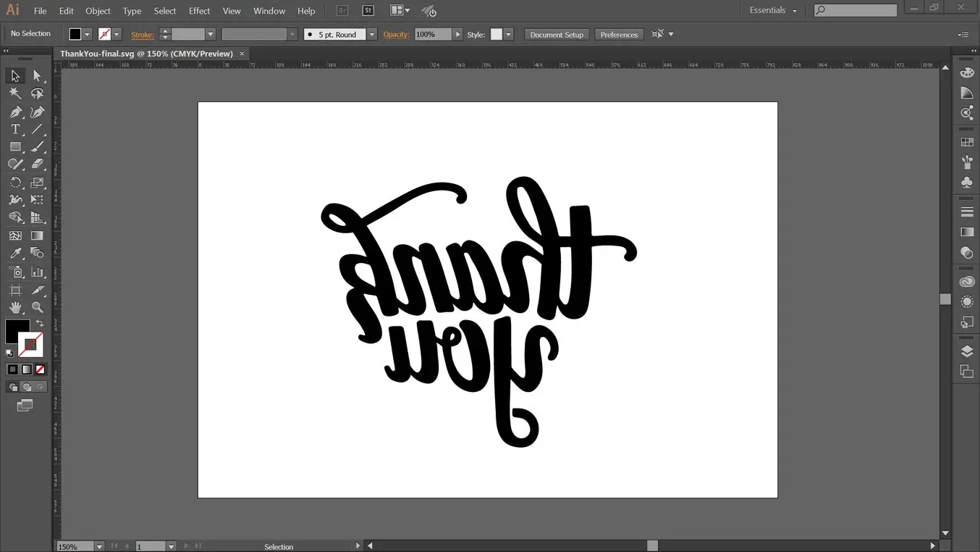Select the Type tool
The width and height of the screenshot is (980, 552).
(x=15, y=129)
